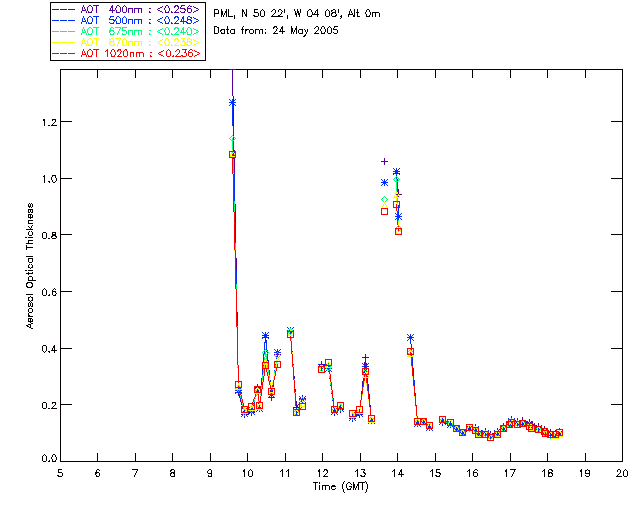Image resolution: width=640 pixels, height=512 pixels.
Task: Click the blue asterisk peak marker near 1.27
Action: point(232,102)
